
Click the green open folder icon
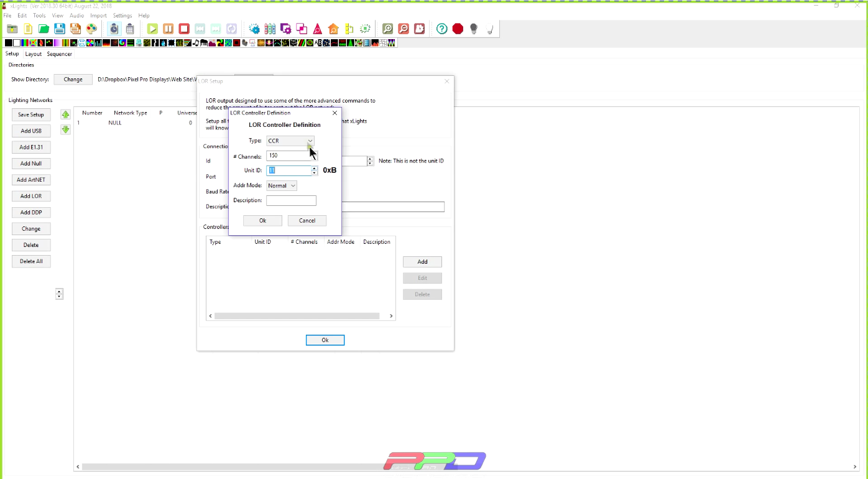(44, 29)
